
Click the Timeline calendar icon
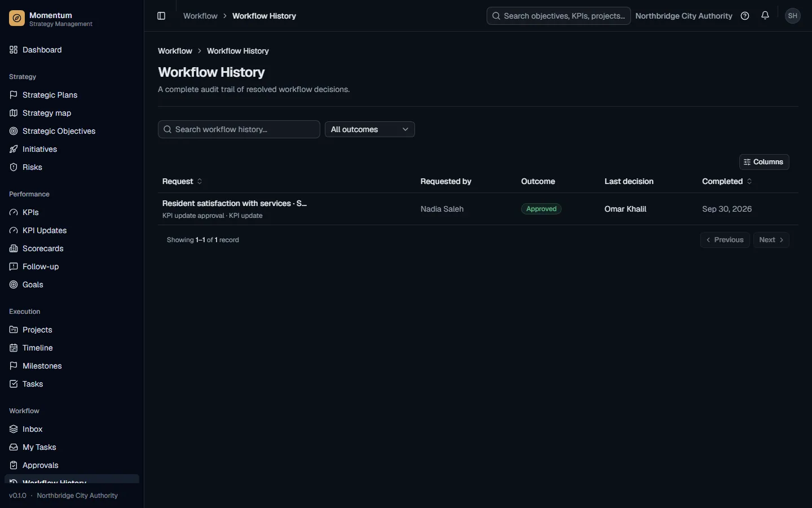(x=14, y=348)
